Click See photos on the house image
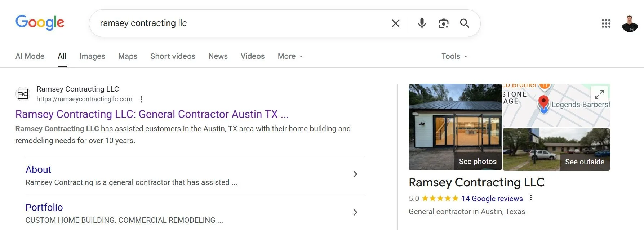This screenshot has height=230, width=644. pos(478,162)
